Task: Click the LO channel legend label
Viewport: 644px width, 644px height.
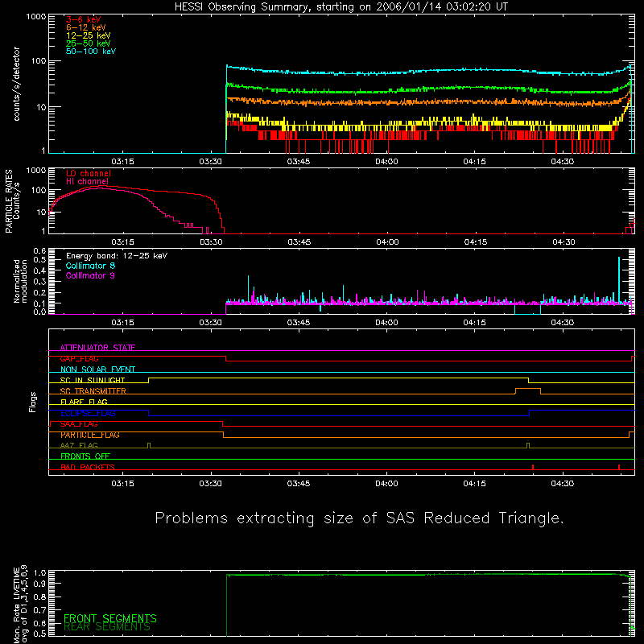Action: tap(89, 173)
